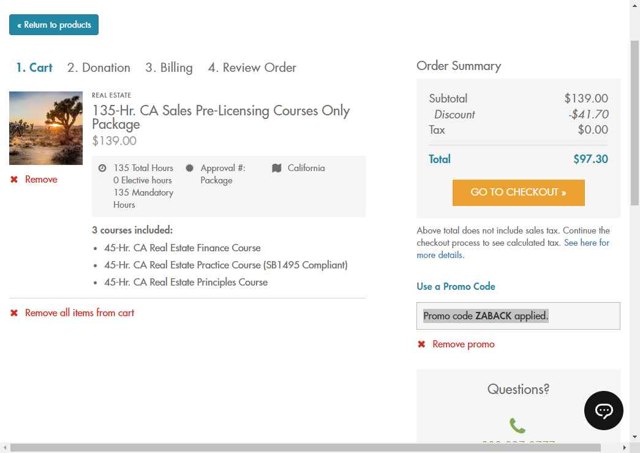The image size is (640, 453).
Task: Click the map icon beside California
Action: (x=277, y=168)
